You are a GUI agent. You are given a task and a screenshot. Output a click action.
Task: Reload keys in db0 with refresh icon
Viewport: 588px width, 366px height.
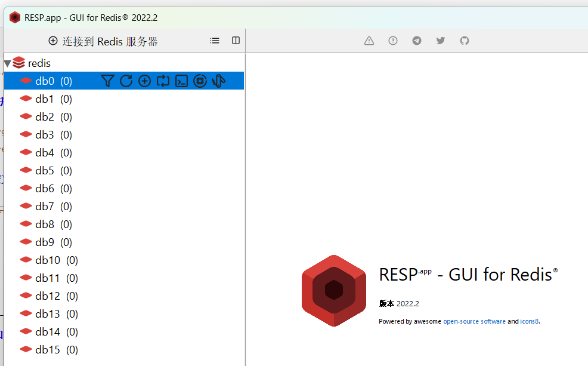(x=126, y=81)
